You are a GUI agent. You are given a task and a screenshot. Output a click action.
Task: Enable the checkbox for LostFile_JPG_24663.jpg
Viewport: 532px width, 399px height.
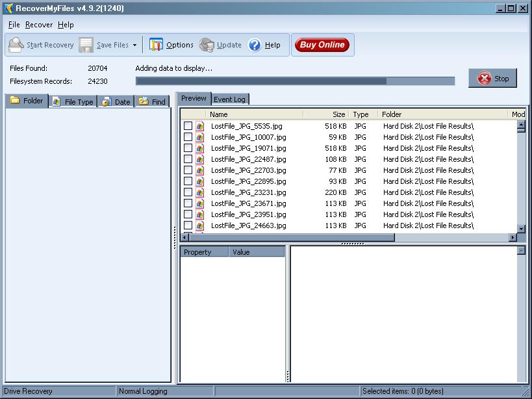[188, 225]
